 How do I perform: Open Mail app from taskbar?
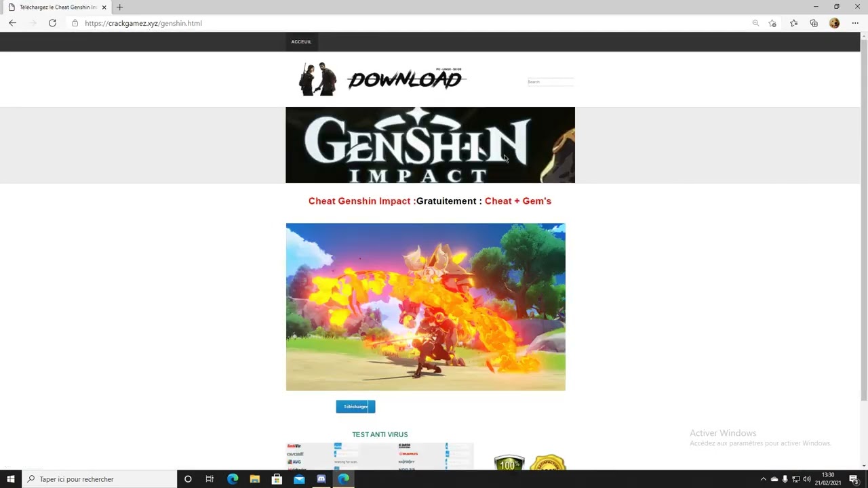coord(299,479)
